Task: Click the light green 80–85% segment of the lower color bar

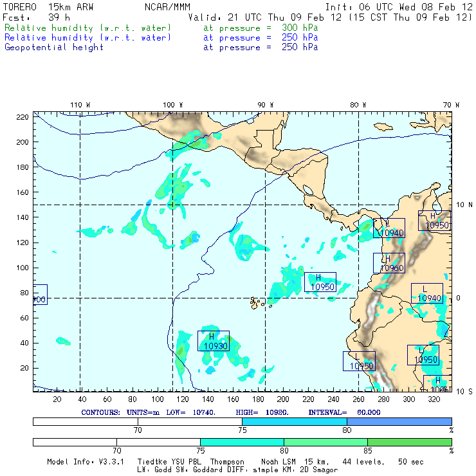Action: 325,442
